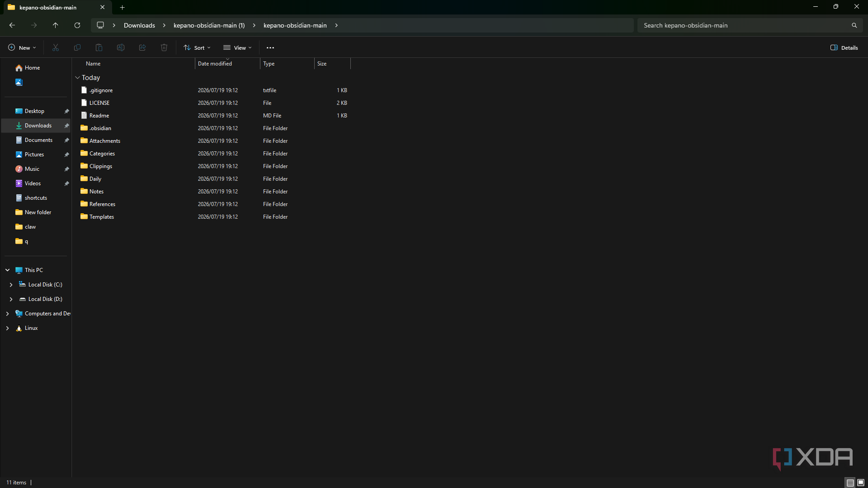The width and height of the screenshot is (868, 488).
Task: Collapse the This PC tree node
Action: 8,270
